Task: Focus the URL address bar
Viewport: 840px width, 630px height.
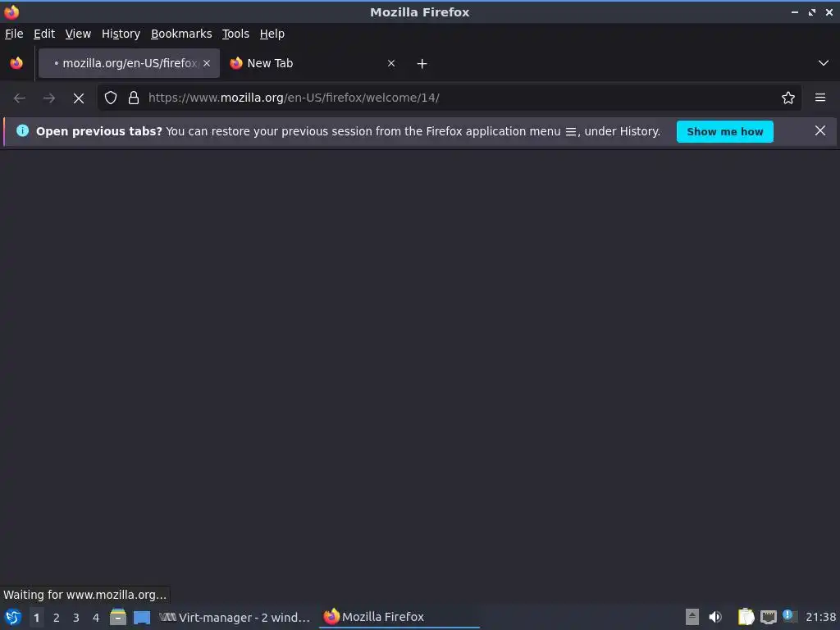Action: (x=450, y=98)
